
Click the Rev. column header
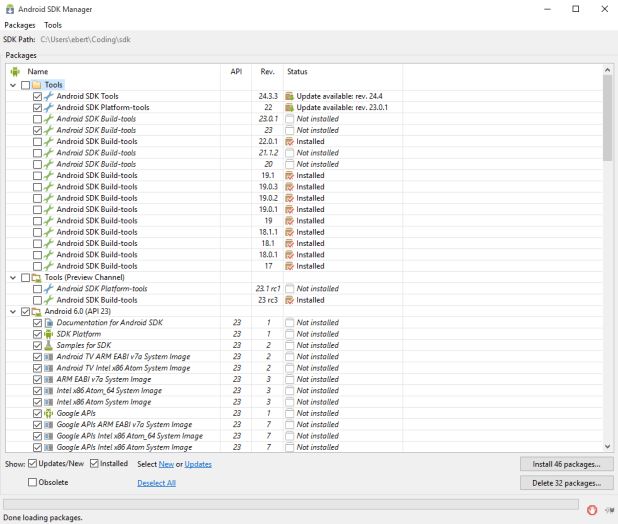pos(267,72)
